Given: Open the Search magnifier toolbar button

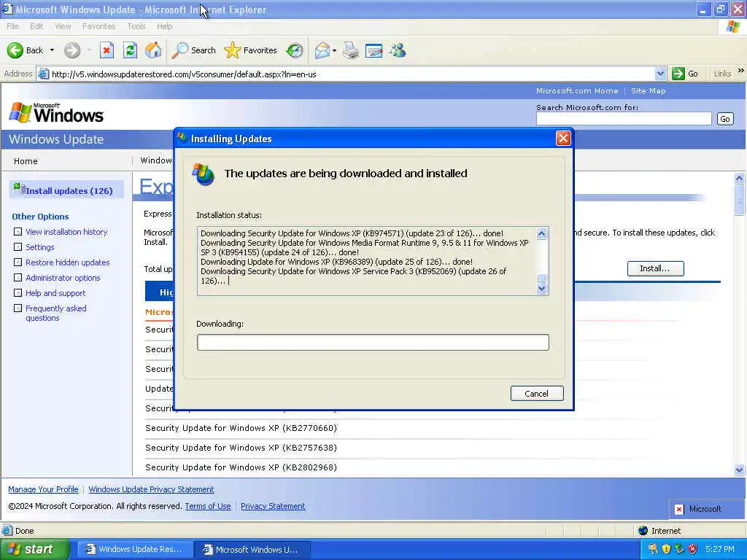Looking at the screenshot, I should (193, 50).
